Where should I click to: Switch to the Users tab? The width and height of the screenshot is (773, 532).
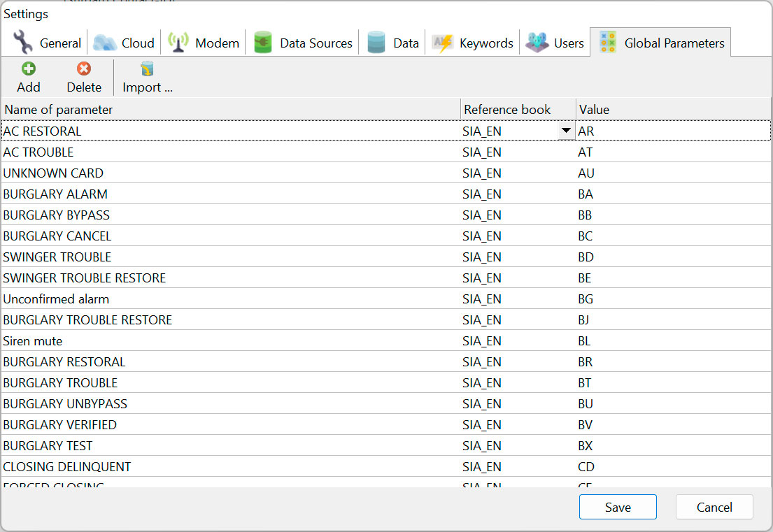(555, 43)
